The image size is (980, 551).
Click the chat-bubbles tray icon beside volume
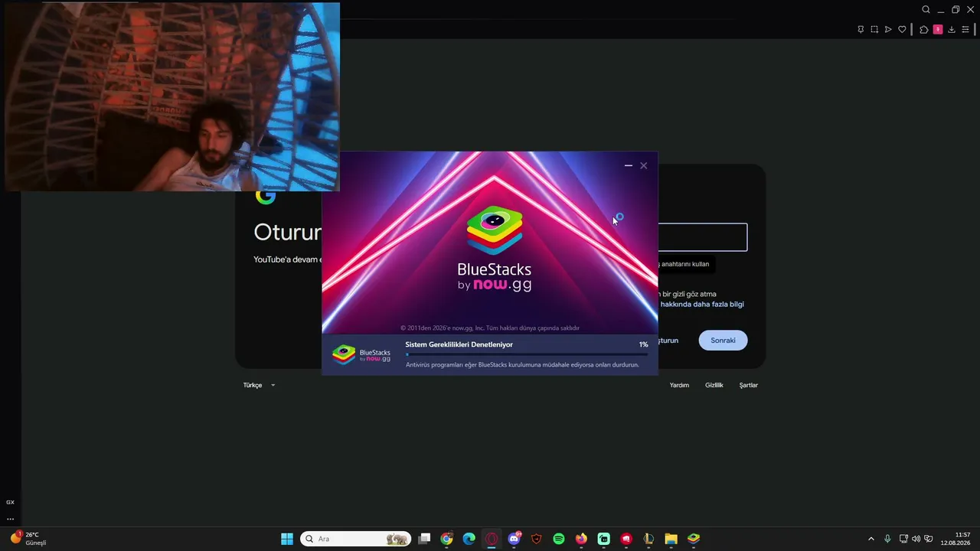coord(929,539)
